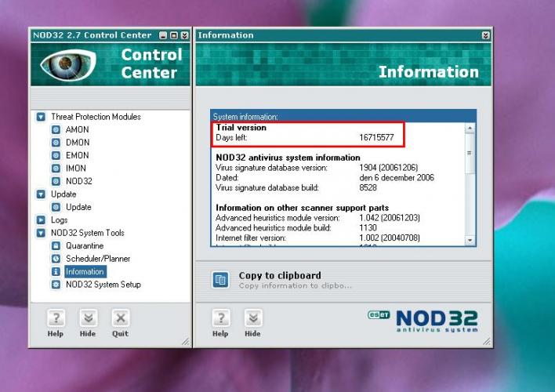This screenshot has width=555, height=392.
Task: Collapse Control Center with title-bar double chevron
Action: 185,35
